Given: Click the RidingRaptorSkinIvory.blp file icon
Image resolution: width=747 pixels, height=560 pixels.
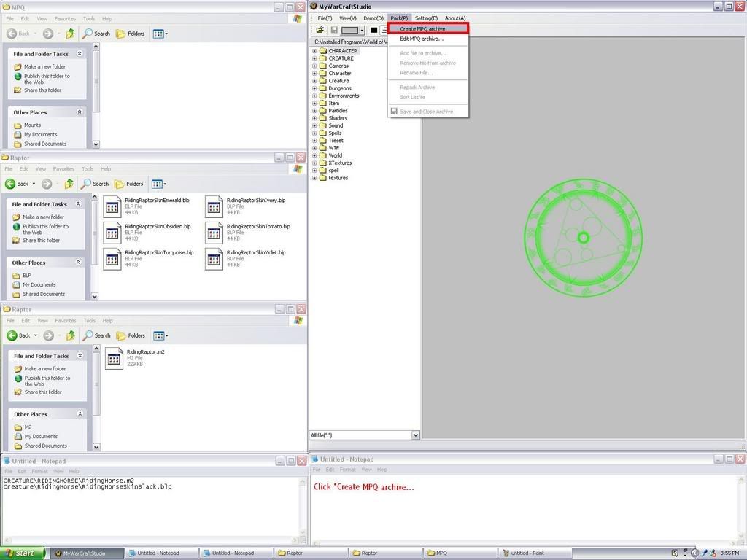Looking at the screenshot, I should [x=214, y=206].
